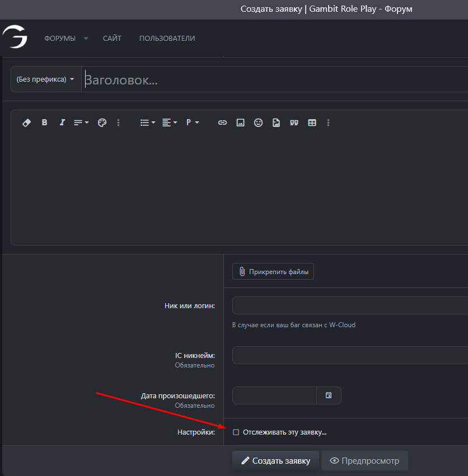Select the eraser remove formatting icon

pos(26,122)
